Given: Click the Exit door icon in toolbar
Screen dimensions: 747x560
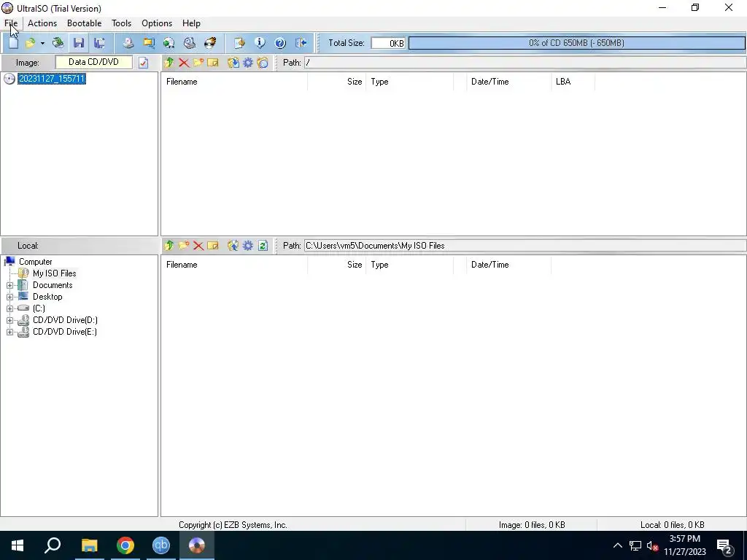Looking at the screenshot, I should 301,43.
